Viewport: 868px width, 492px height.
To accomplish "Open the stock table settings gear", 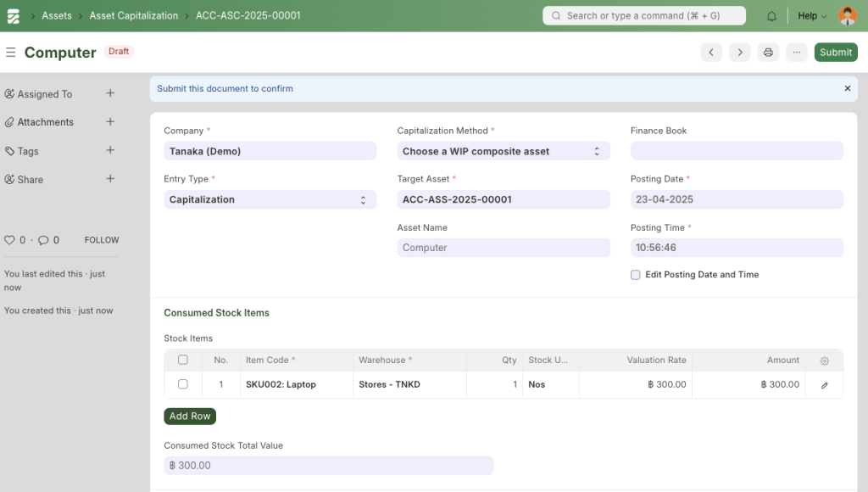I will tap(824, 361).
